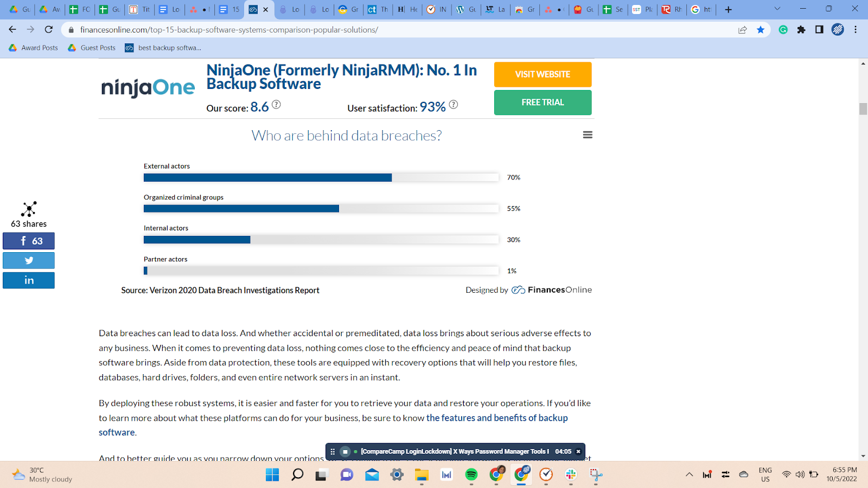Grab the recording bar drag handle

(333, 452)
